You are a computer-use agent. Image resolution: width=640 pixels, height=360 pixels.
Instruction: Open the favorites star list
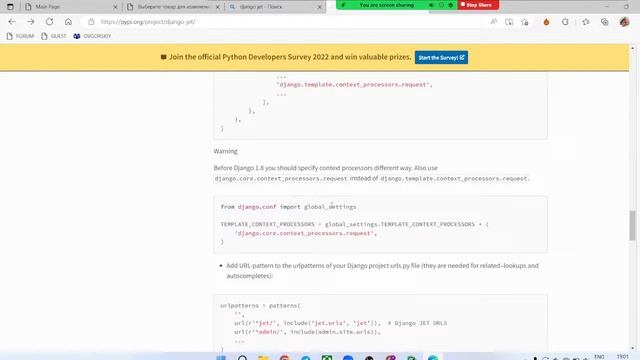coord(586,22)
